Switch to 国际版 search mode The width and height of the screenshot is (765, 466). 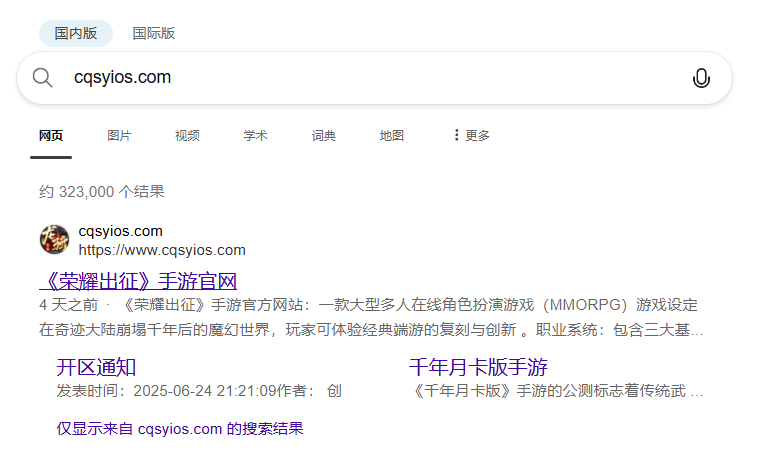click(154, 33)
